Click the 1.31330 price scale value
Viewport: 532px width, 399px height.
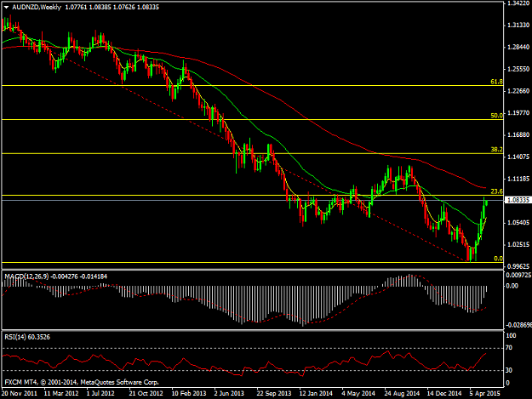(518, 25)
